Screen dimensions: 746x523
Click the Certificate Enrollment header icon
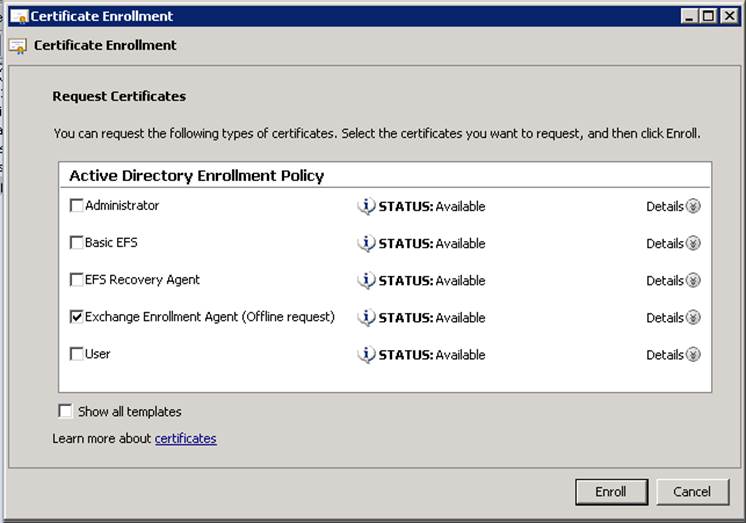tap(18, 46)
